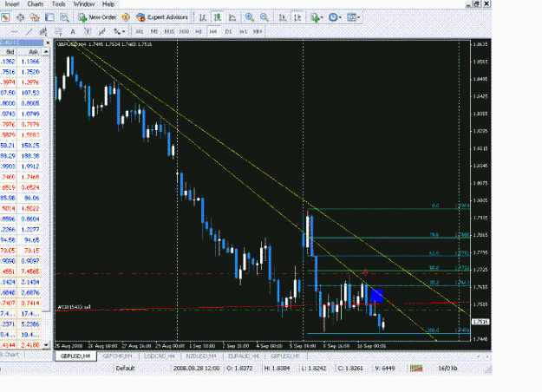This screenshot has height=392, width=542.
Task: Switch to M30 timeframe
Action: coord(184,31)
